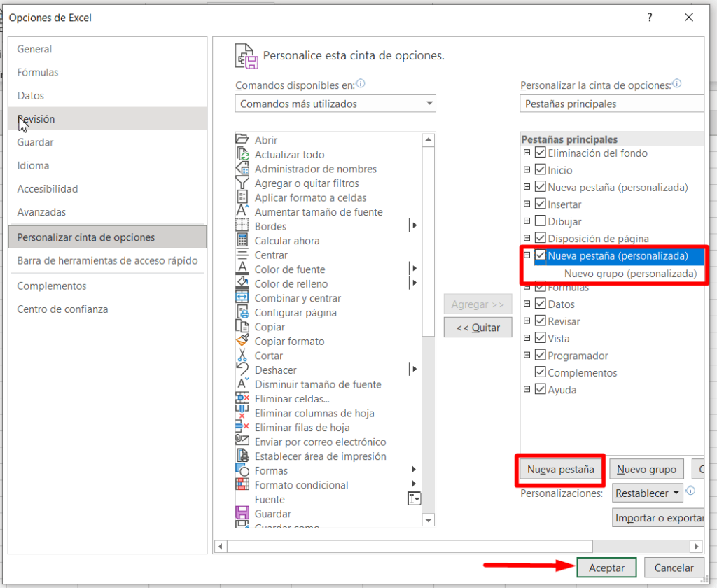Click the info icon beside Comandos disponibles

(x=360, y=83)
